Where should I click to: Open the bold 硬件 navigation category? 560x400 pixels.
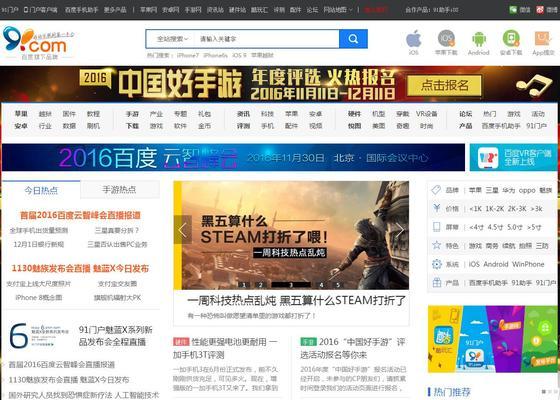tap(354, 114)
